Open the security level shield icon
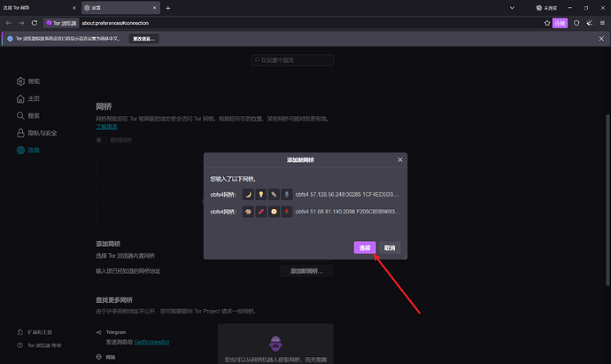The height and width of the screenshot is (364, 611). click(x=576, y=23)
